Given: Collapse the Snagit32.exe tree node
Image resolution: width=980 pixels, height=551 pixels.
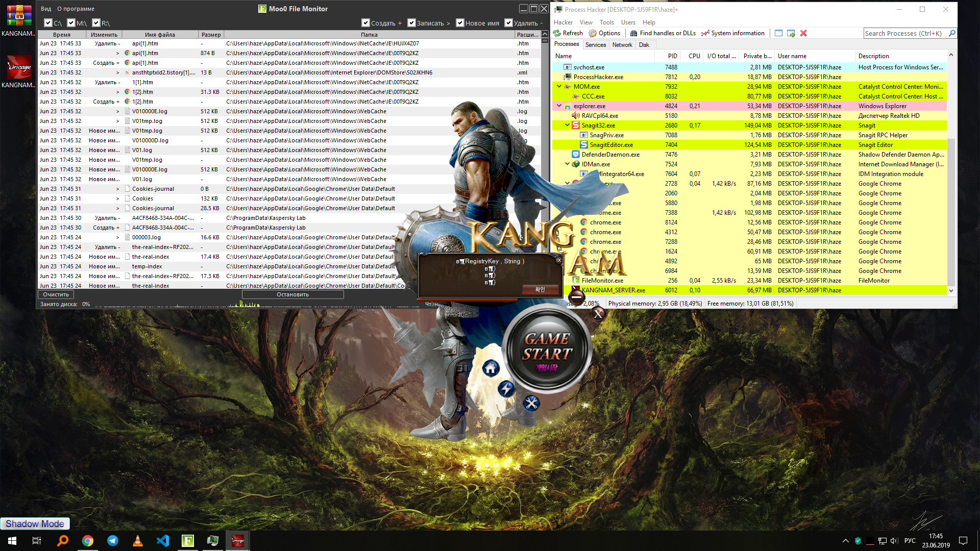Looking at the screenshot, I should 567,126.
